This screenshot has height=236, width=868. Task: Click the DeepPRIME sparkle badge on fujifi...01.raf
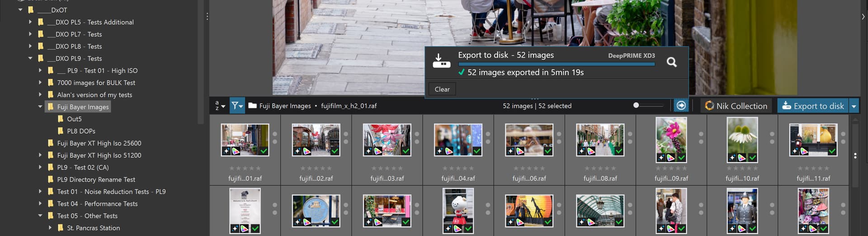tap(226, 151)
